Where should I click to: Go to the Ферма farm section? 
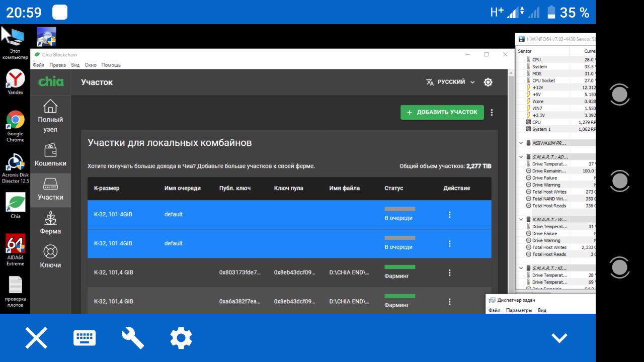point(50,223)
